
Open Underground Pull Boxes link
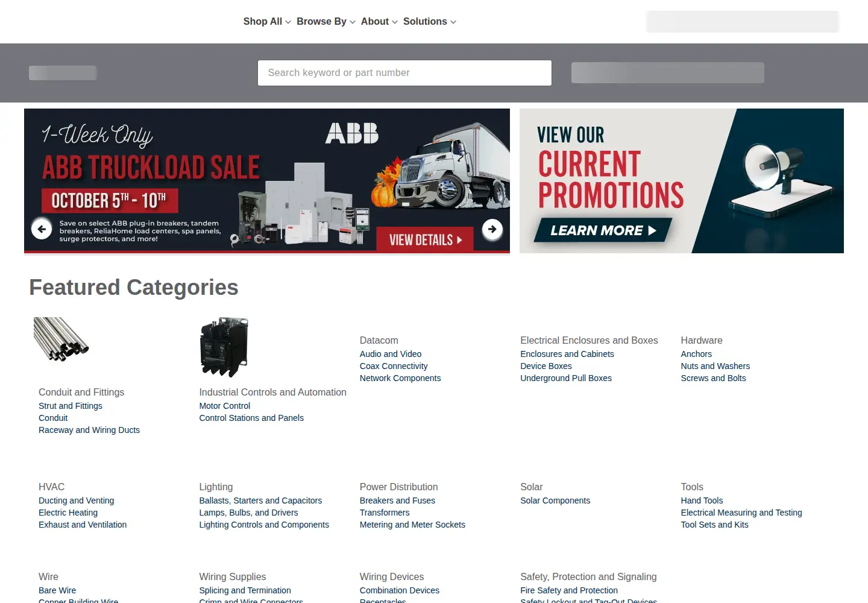(566, 378)
